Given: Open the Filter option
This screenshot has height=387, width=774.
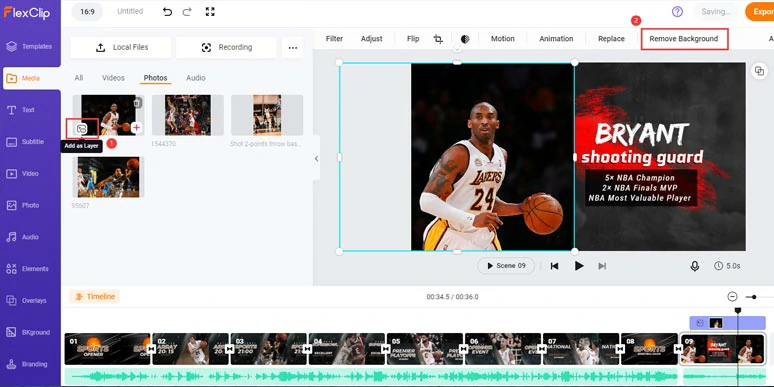Looking at the screenshot, I should pyautogui.click(x=334, y=39).
